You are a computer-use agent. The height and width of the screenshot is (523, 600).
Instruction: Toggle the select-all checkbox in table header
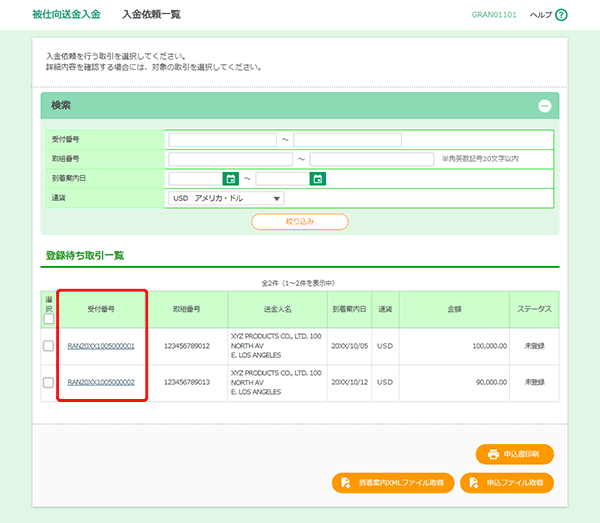tap(48, 319)
